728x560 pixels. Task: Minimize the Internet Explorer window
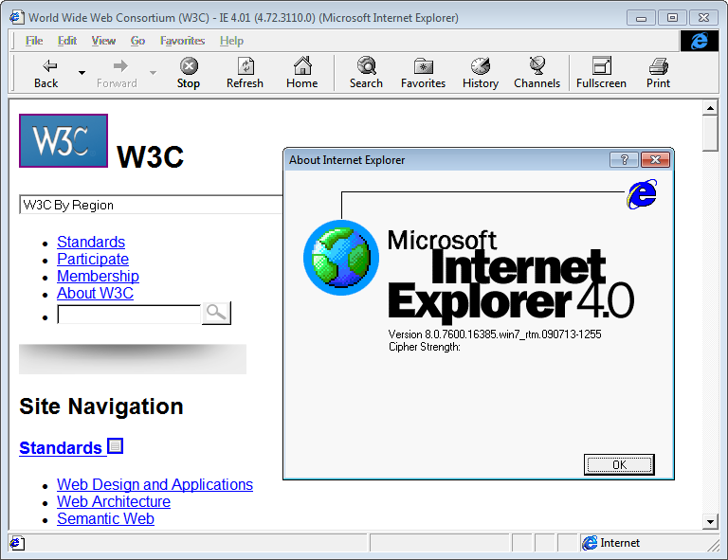[x=641, y=18]
